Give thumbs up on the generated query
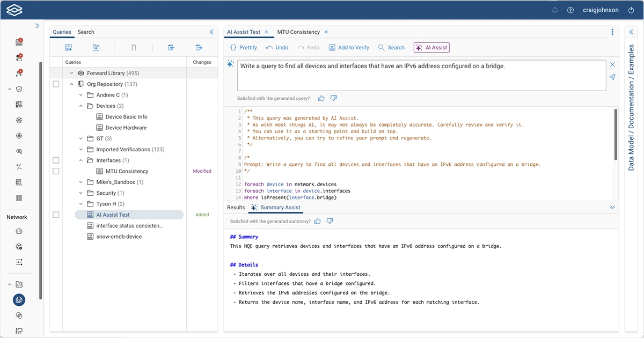 [x=321, y=98]
